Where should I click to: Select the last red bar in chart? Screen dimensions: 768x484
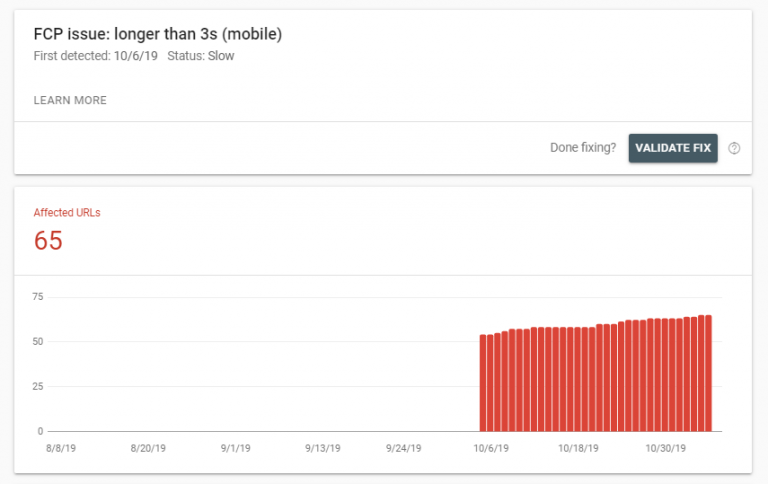(708, 373)
